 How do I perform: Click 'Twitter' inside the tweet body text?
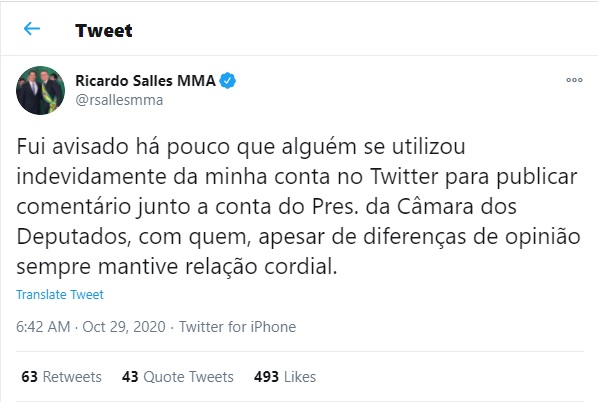click(x=404, y=177)
